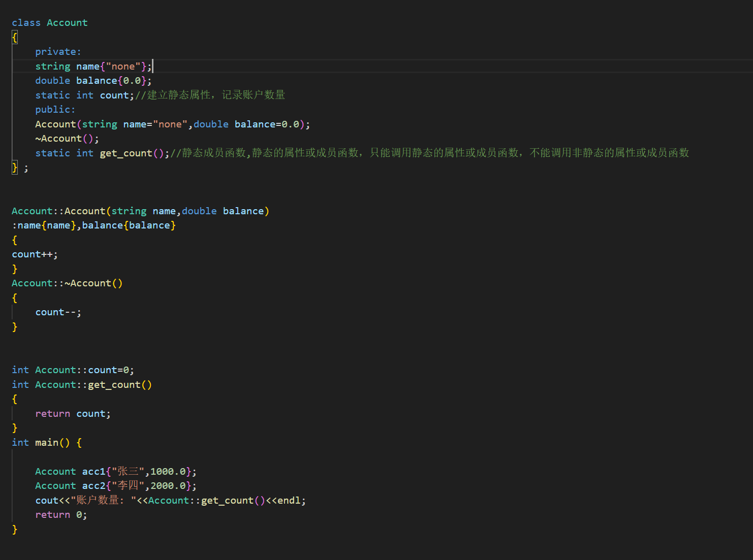The height and width of the screenshot is (560, 753).
Task: Click the "count++;" statement
Action: [35, 254]
